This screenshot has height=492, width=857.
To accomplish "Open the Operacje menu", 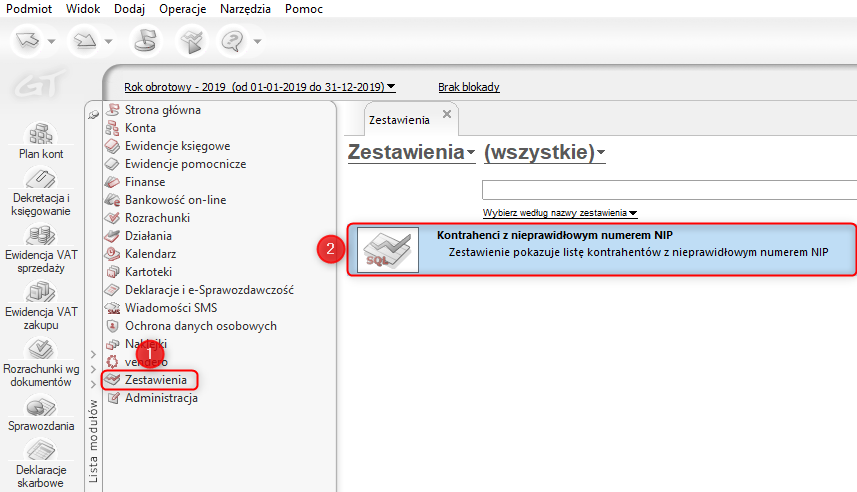I will point(183,9).
